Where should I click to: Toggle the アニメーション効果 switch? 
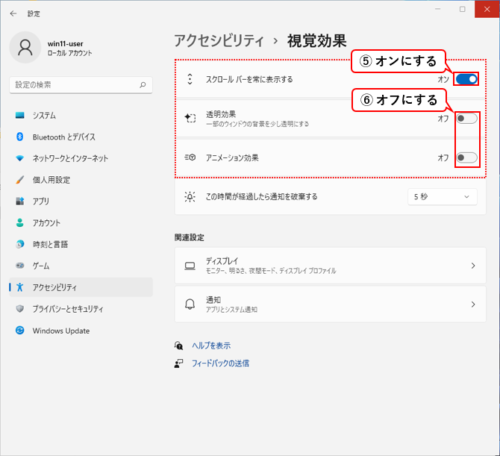pos(467,157)
